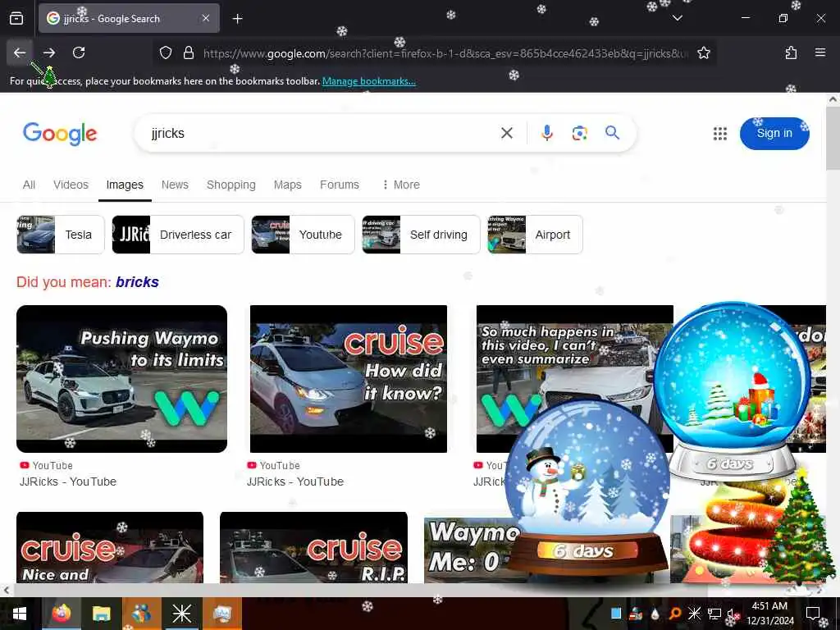The width and height of the screenshot is (840, 630).
Task: View site security via the padlock icon
Action: click(x=189, y=52)
